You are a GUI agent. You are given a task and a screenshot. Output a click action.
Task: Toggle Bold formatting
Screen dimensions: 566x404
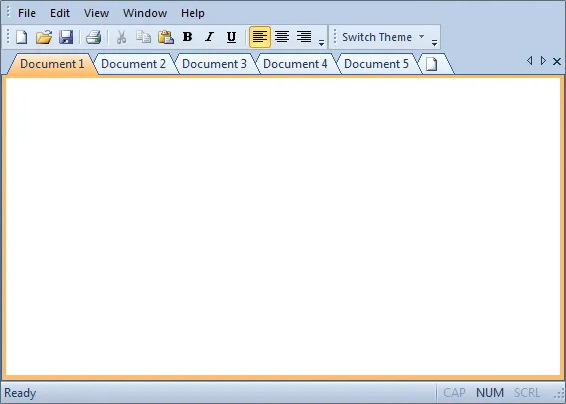pyautogui.click(x=187, y=37)
